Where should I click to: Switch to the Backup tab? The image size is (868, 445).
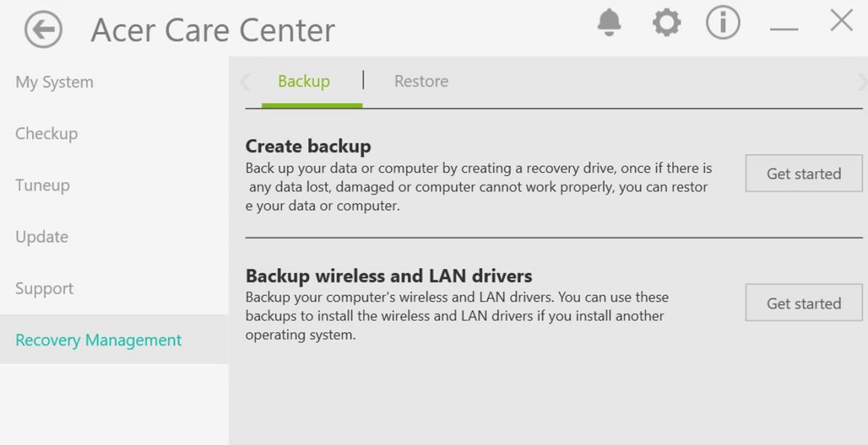coord(304,81)
